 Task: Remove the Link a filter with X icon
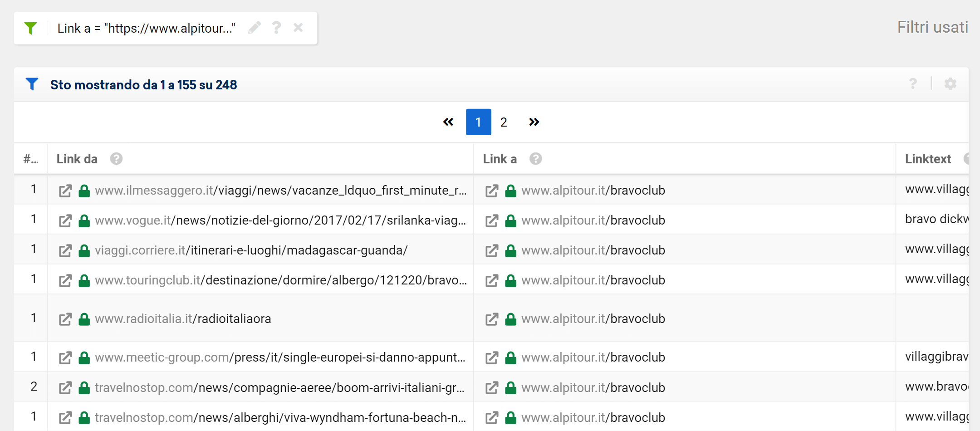pos(298,28)
